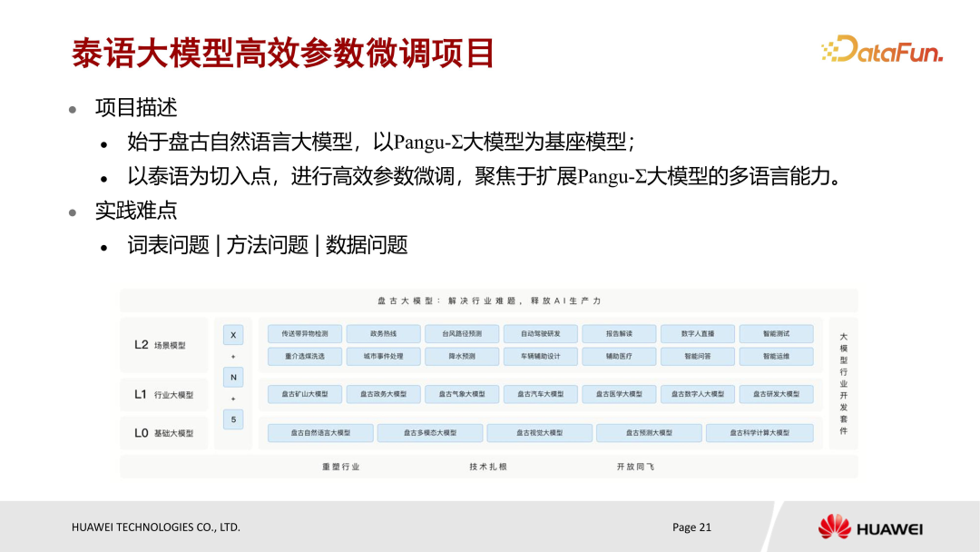Select the 项目描述 bullet heading
980x552 pixels.
136,107
